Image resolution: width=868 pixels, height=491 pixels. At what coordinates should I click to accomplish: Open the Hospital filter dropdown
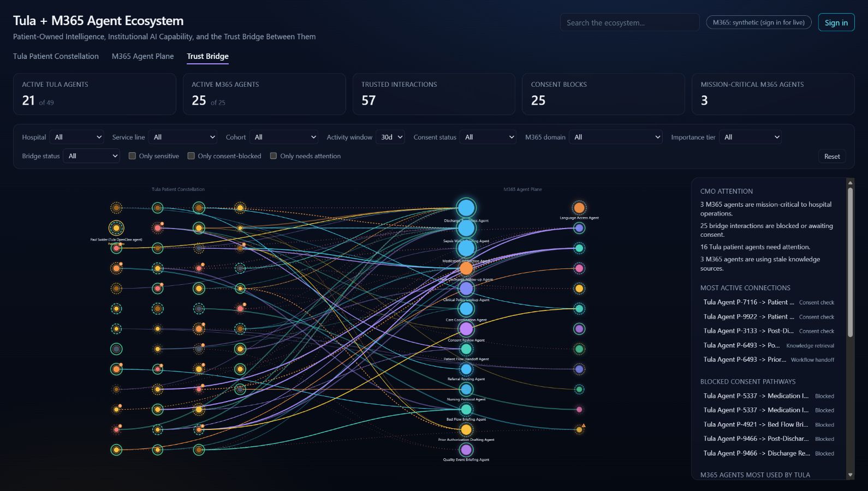coord(77,137)
